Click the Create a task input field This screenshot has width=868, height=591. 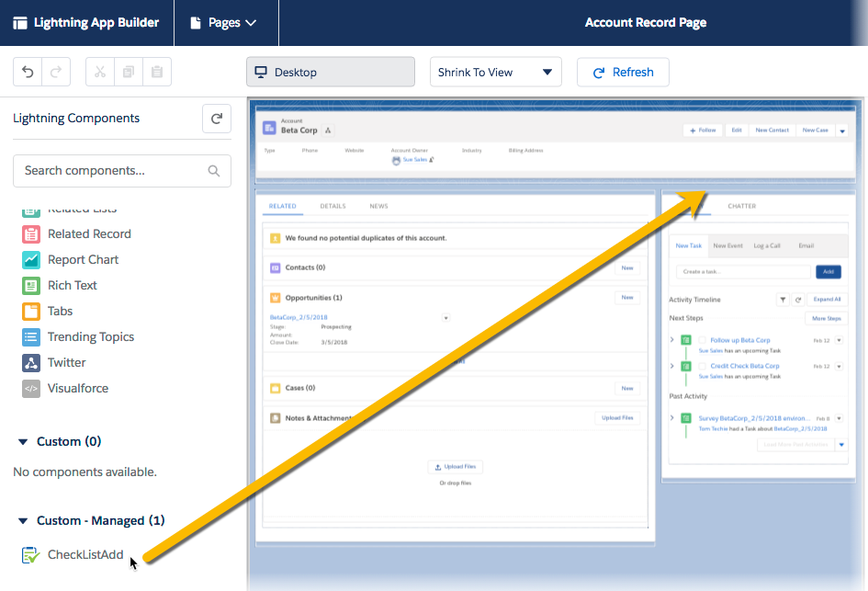(x=743, y=272)
